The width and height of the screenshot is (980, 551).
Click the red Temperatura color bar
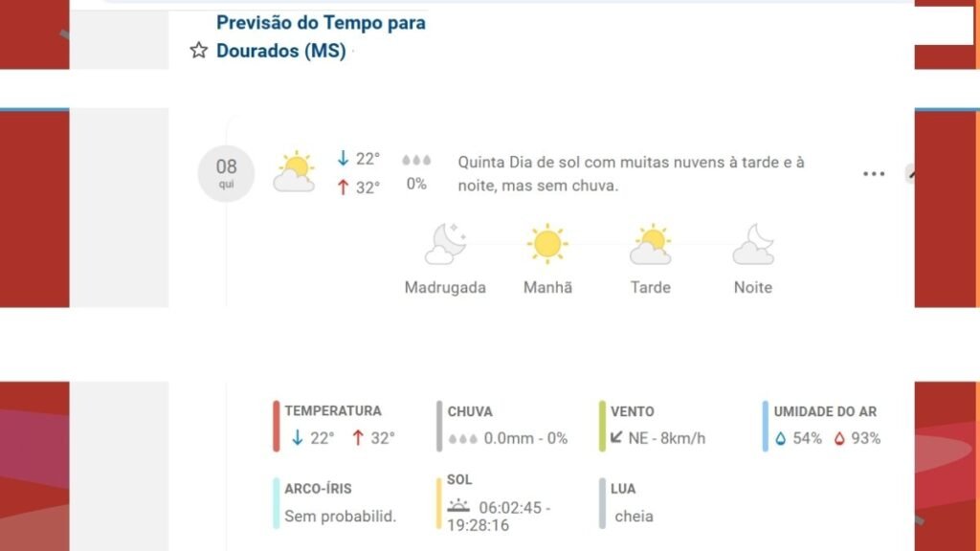(277, 426)
